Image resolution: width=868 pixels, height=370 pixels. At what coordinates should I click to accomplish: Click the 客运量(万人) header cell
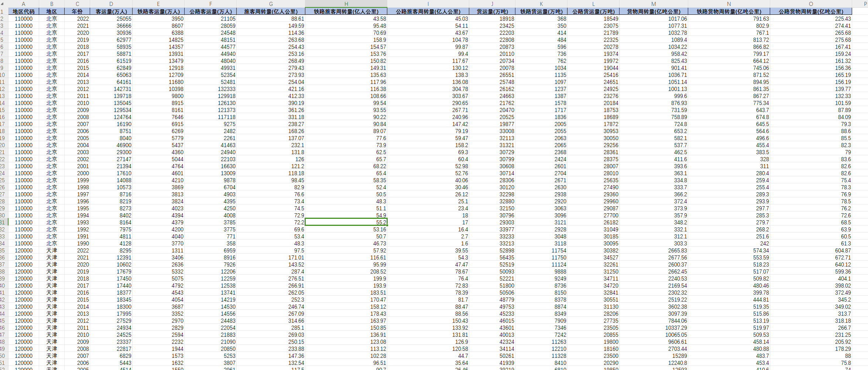(x=111, y=11)
